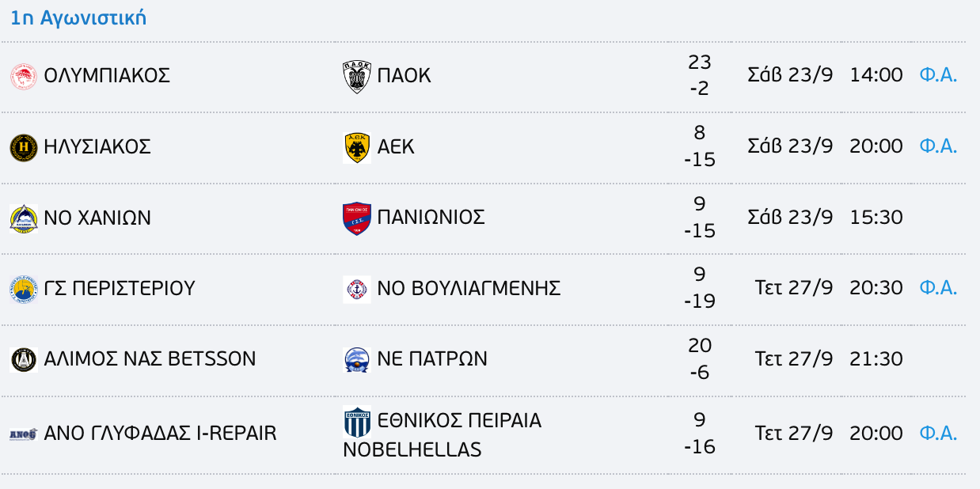Click the NO Chanion team logo

click(23, 218)
